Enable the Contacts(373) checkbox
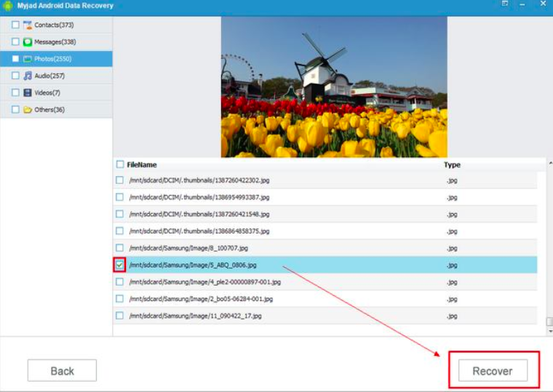The height and width of the screenshot is (392, 553). coord(15,25)
